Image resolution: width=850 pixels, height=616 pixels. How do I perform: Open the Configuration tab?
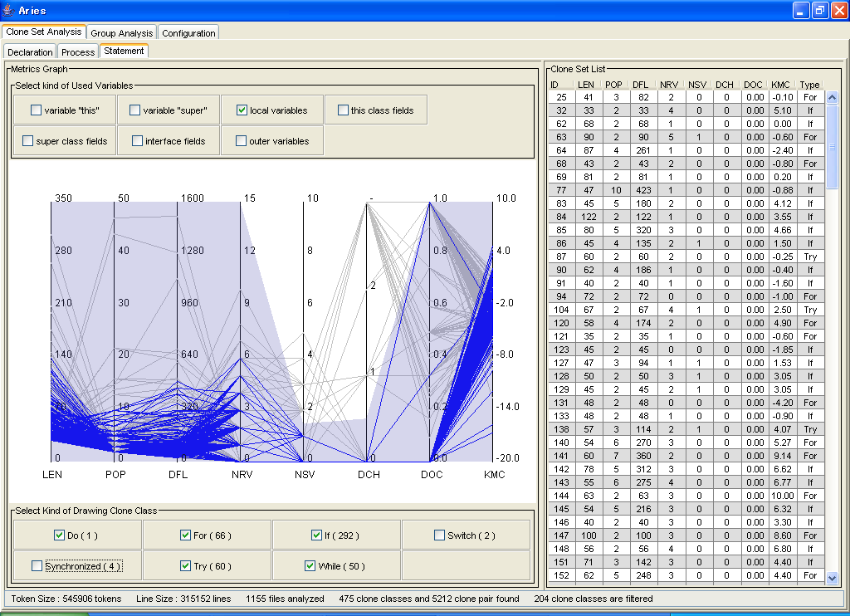click(188, 33)
